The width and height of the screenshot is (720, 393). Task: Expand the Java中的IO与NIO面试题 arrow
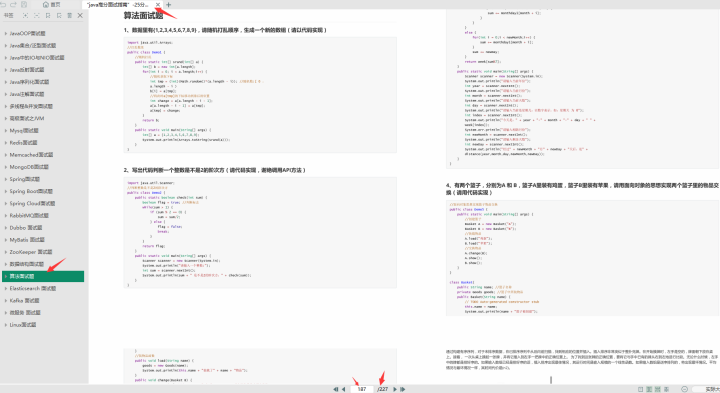(6, 58)
